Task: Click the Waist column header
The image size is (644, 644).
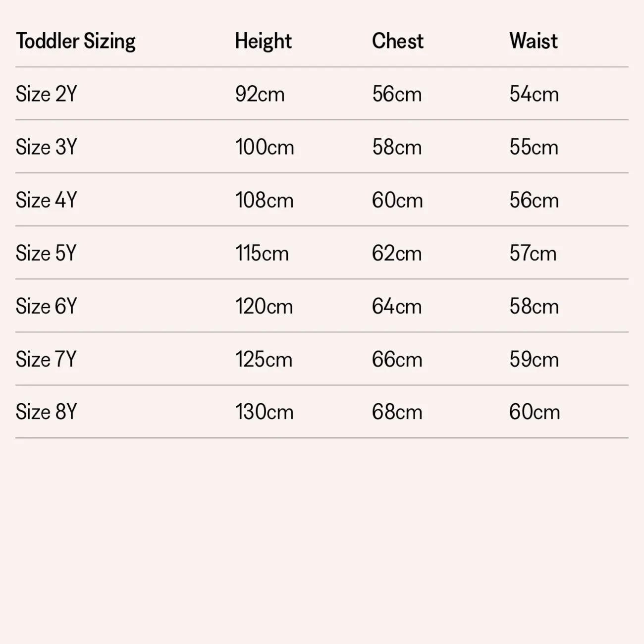Action: (x=533, y=41)
